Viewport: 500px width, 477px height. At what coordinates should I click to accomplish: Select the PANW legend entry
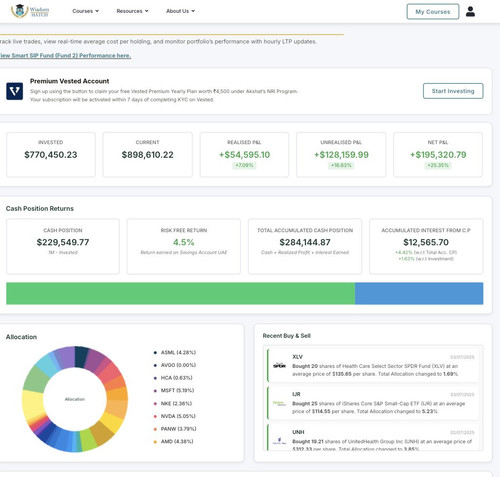coord(175,429)
